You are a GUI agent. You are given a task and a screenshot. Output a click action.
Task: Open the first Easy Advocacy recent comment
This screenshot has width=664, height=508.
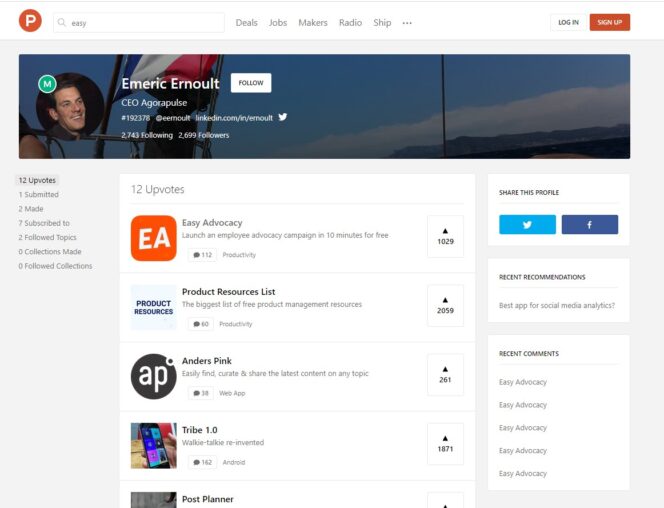point(523,382)
